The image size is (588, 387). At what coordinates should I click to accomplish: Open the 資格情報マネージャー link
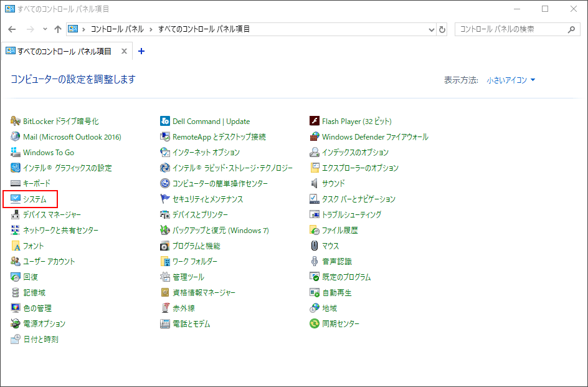(204, 292)
